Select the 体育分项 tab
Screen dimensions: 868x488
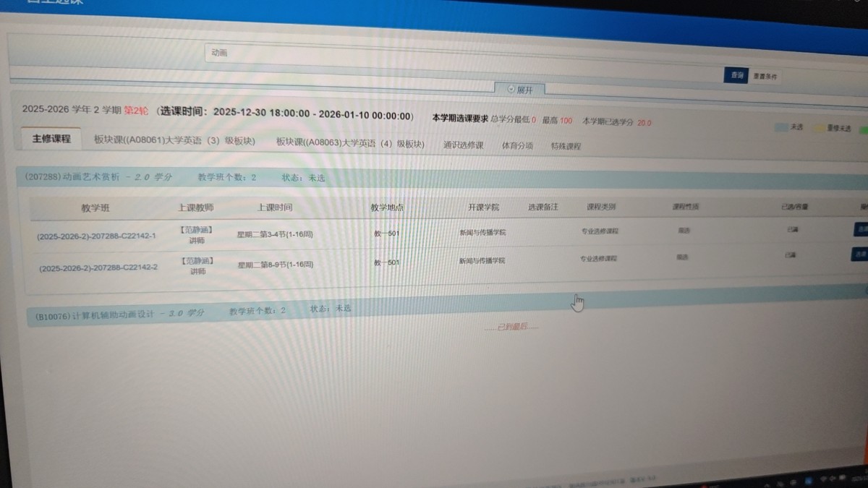click(517, 145)
